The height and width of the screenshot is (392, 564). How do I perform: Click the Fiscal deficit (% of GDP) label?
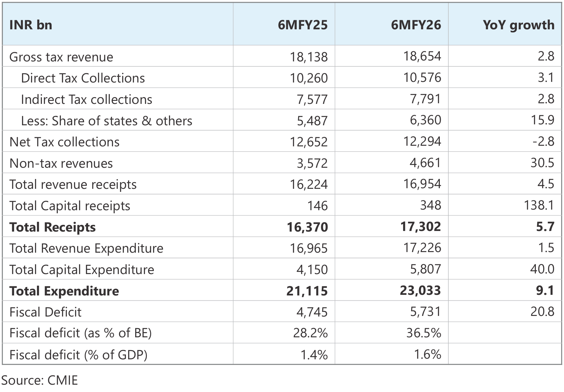click(78, 355)
